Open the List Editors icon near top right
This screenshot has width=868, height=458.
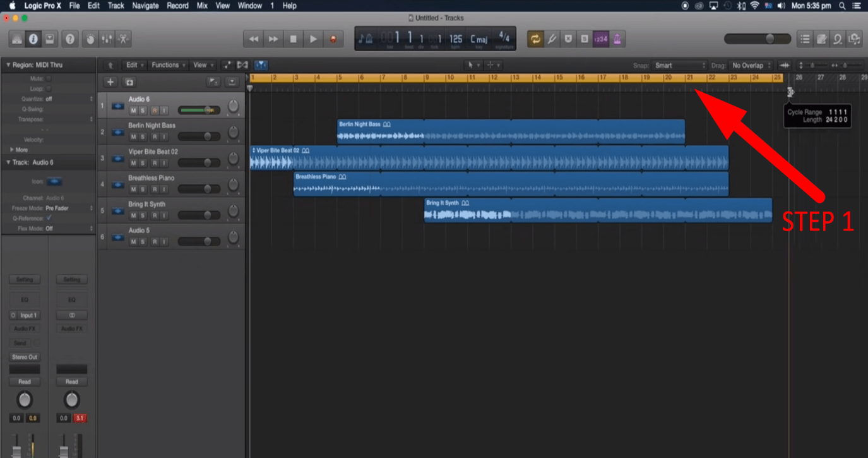(x=806, y=39)
